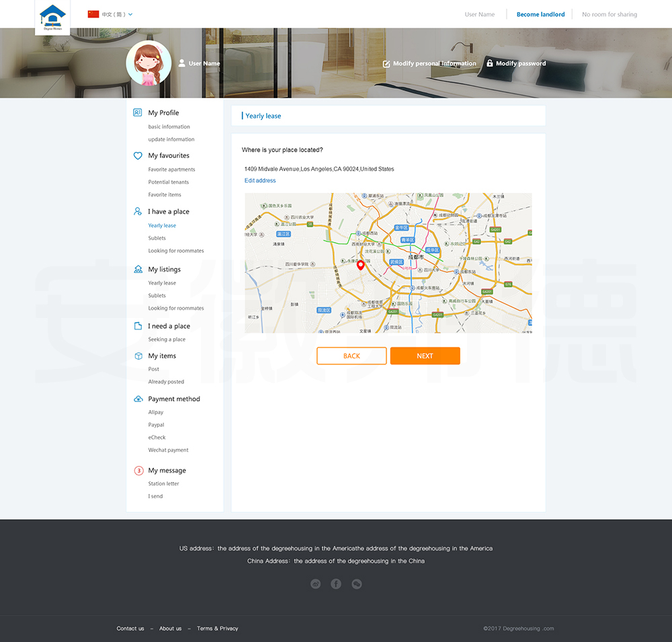
Task: Click the WeChat icon in footer
Action: 357,584
